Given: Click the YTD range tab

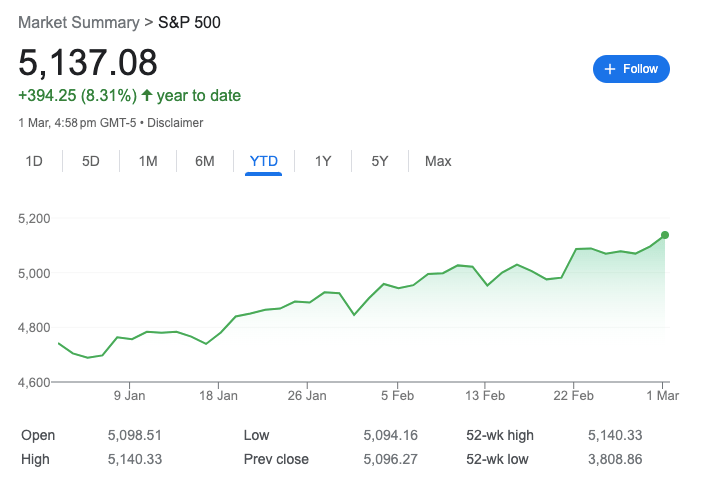Looking at the screenshot, I should coord(264,161).
